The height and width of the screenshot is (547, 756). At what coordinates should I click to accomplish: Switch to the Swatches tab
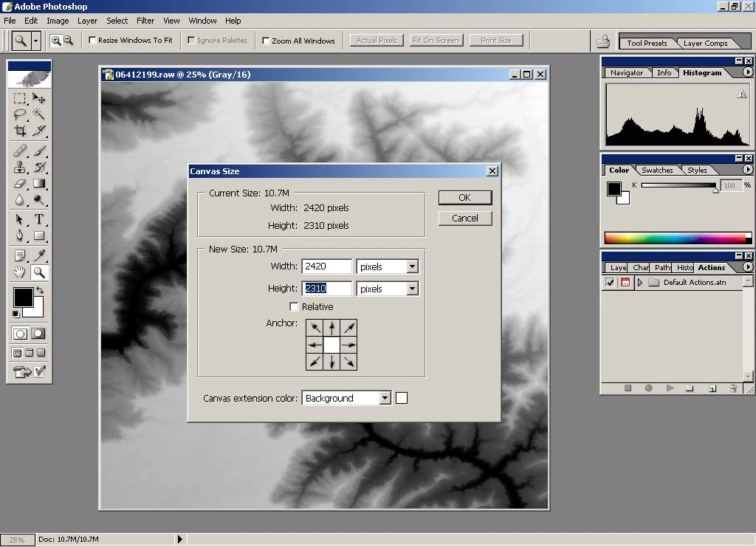[656, 171]
